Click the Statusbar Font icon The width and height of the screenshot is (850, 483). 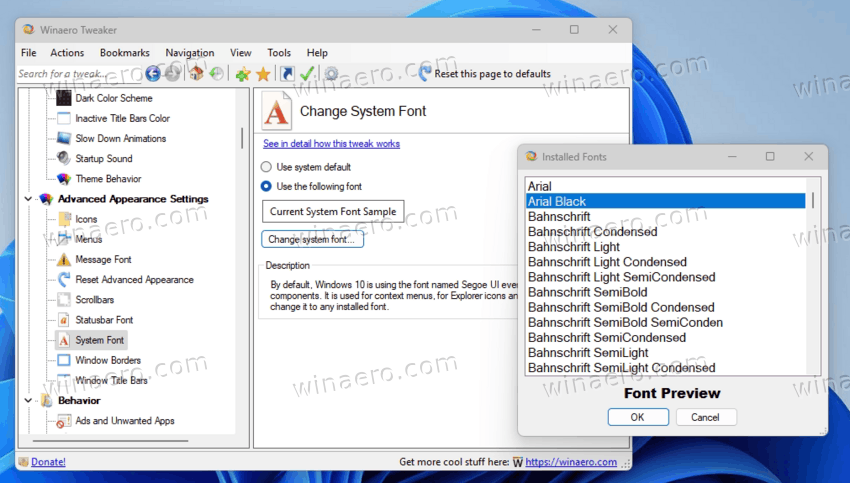coord(64,320)
